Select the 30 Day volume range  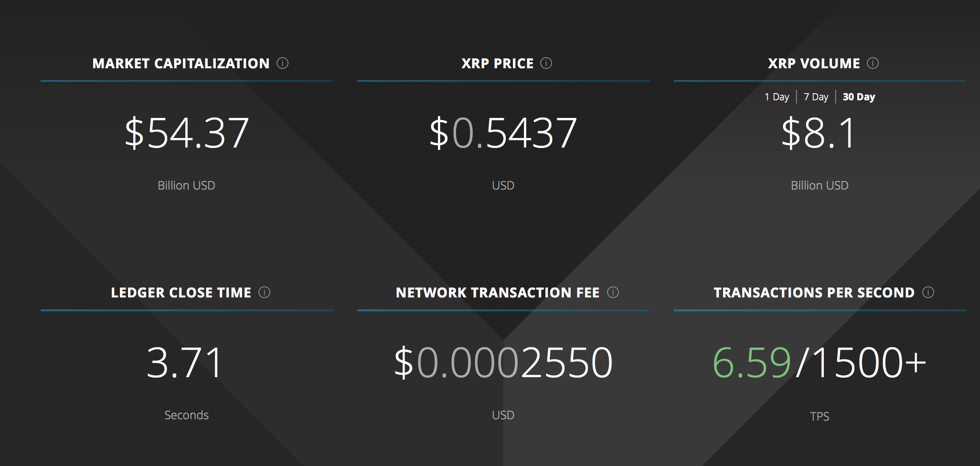click(859, 97)
